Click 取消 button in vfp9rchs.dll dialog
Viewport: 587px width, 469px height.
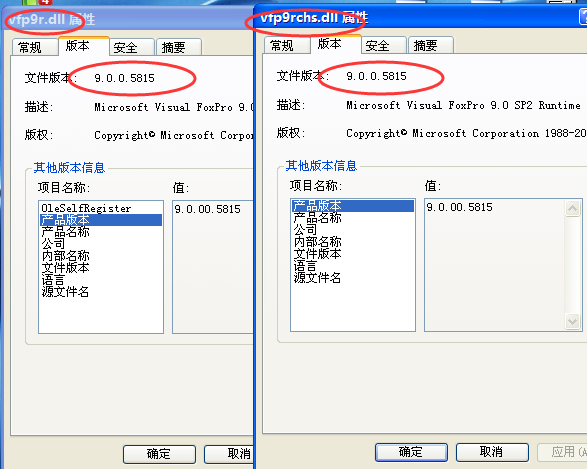pyautogui.click(x=492, y=452)
